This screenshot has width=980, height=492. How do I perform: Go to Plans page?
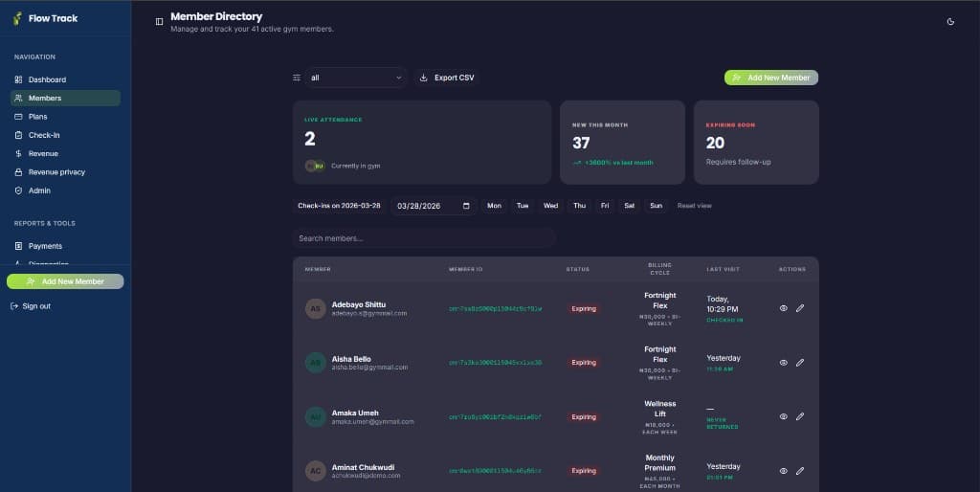pos(66,116)
